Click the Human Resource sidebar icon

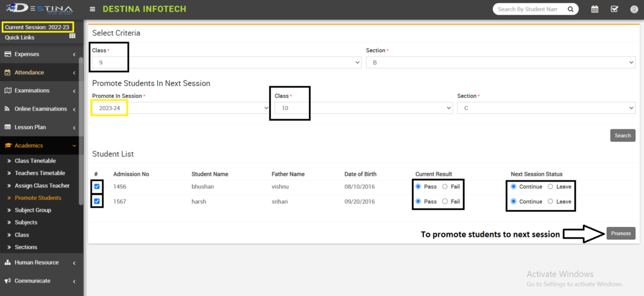pyautogui.click(x=8, y=263)
